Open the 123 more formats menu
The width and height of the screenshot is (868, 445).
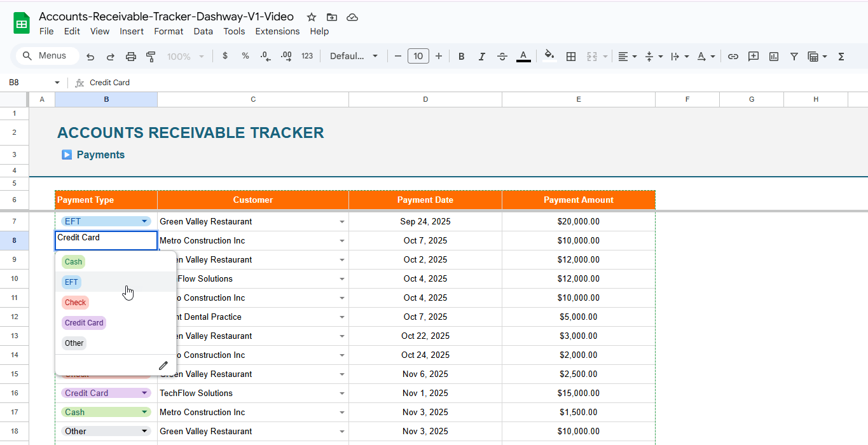tap(307, 56)
